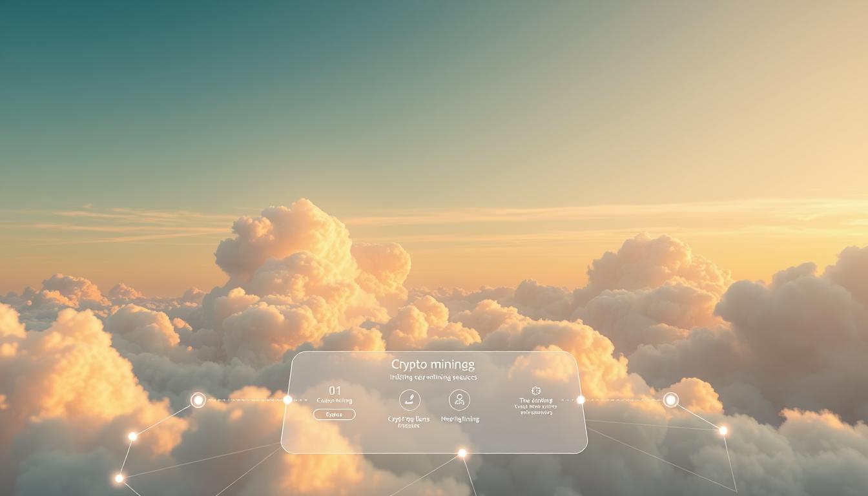This screenshot has width=868, height=496.
Task: Click the circular hand icon in the panel
Action: (409, 400)
